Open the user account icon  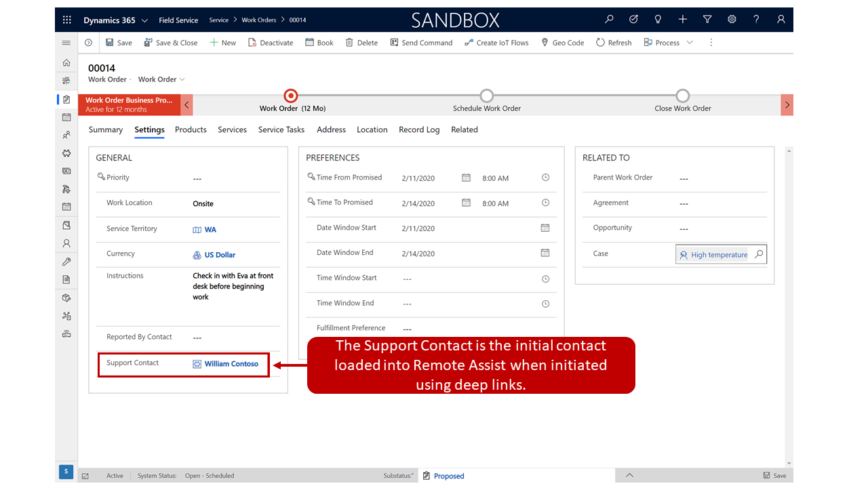click(781, 20)
